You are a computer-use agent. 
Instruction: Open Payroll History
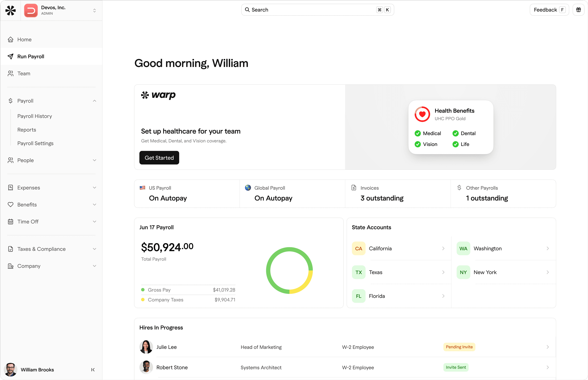pos(35,116)
